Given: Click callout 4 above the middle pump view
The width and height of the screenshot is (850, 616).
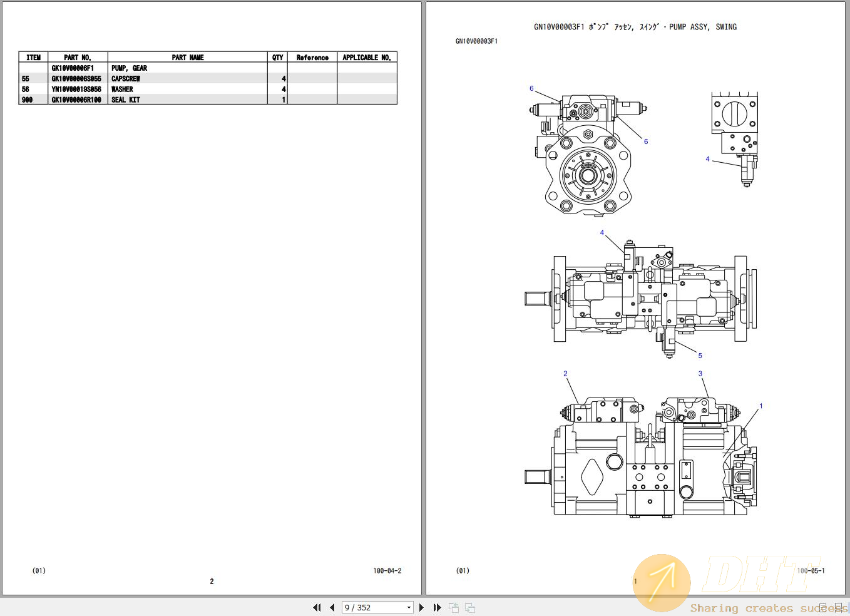Looking at the screenshot, I should [602, 232].
